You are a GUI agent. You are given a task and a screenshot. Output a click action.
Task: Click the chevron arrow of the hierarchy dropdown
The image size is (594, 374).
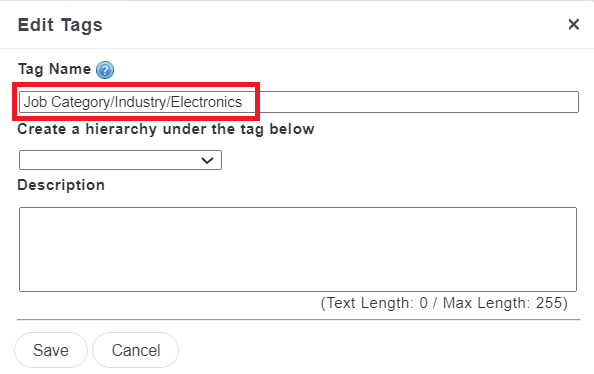207,160
